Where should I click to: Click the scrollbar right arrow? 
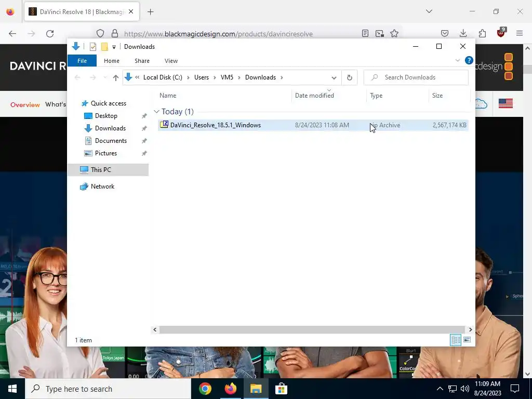click(470, 329)
